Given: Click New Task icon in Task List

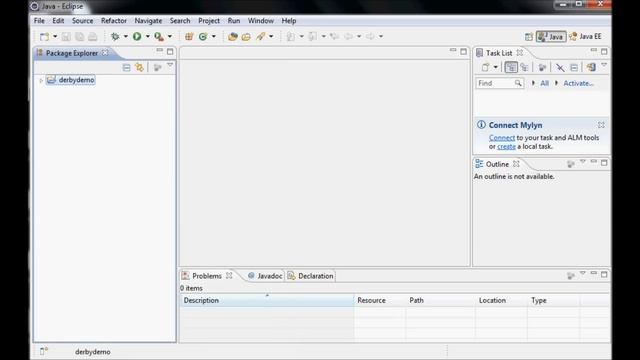Looking at the screenshot, I should 485,67.
